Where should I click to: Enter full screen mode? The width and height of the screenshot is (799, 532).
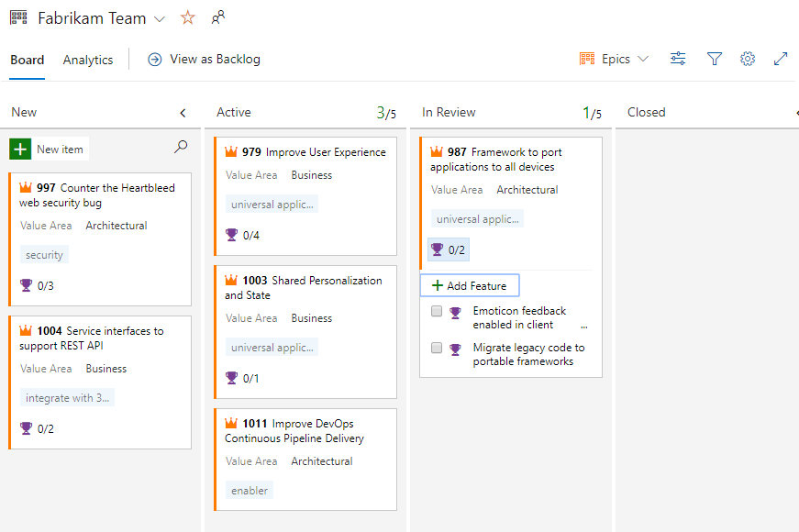(781, 58)
